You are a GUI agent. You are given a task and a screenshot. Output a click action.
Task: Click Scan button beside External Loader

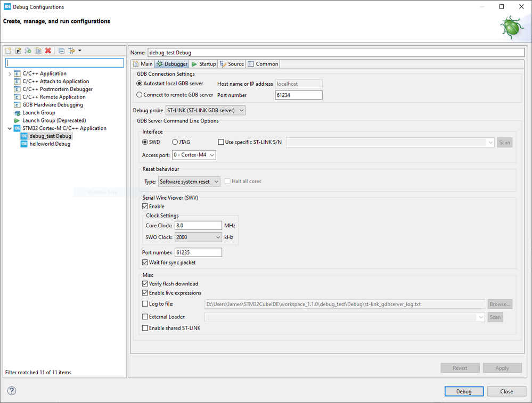[495, 317]
